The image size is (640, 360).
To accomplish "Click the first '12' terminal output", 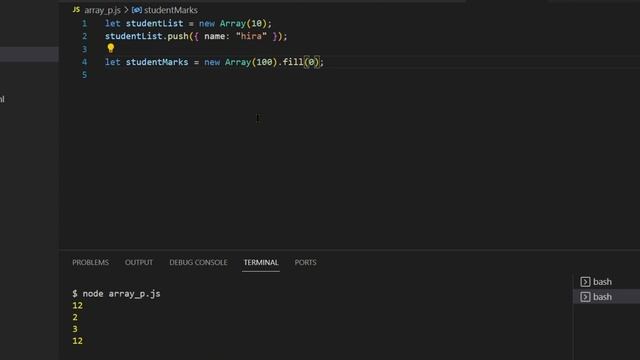I will [x=78, y=305].
